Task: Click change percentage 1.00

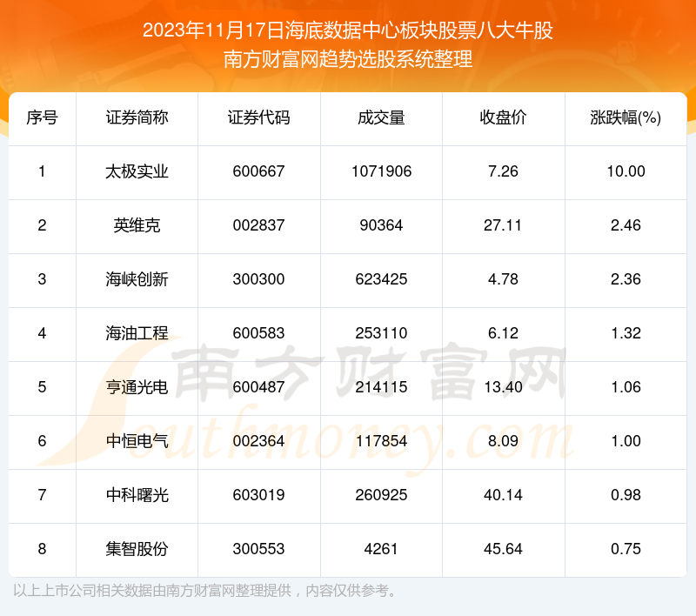Action: pos(626,441)
